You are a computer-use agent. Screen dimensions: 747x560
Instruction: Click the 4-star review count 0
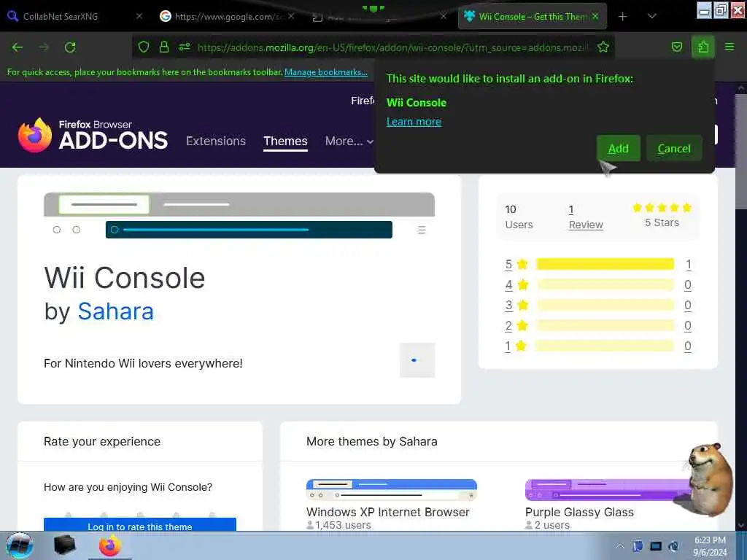click(x=688, y=285)
